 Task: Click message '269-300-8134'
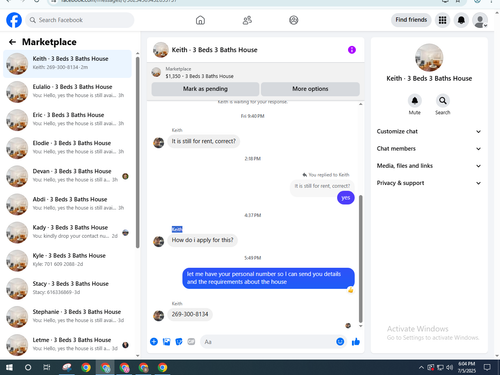[190, 314]
